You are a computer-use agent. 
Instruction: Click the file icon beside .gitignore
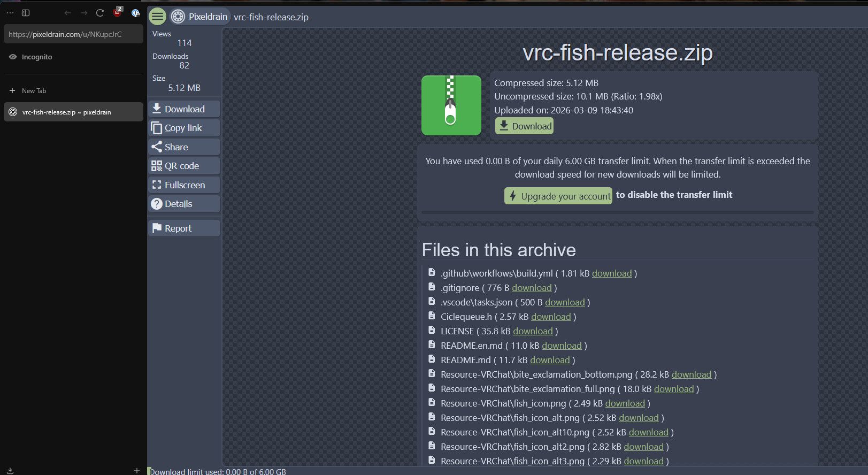tap(432, 287)
